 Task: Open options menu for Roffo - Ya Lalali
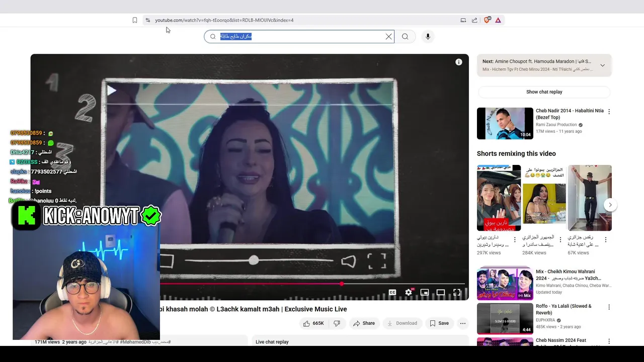coord(609,307)
